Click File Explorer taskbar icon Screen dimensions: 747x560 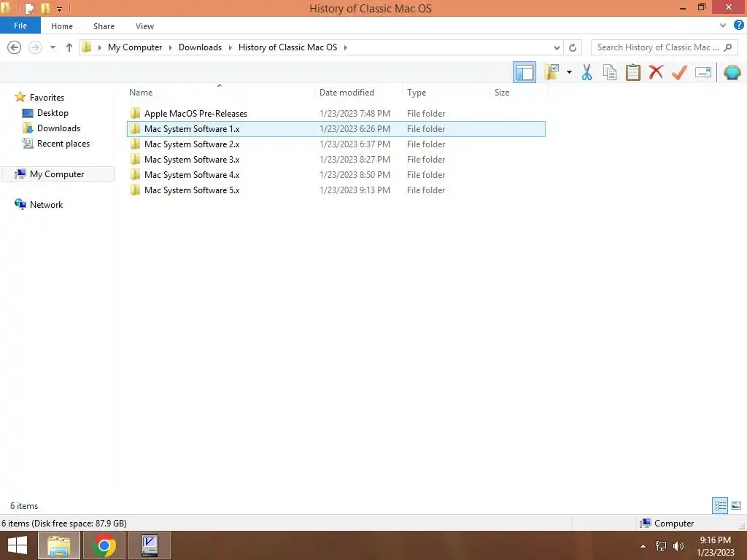(x=58, y=545)
